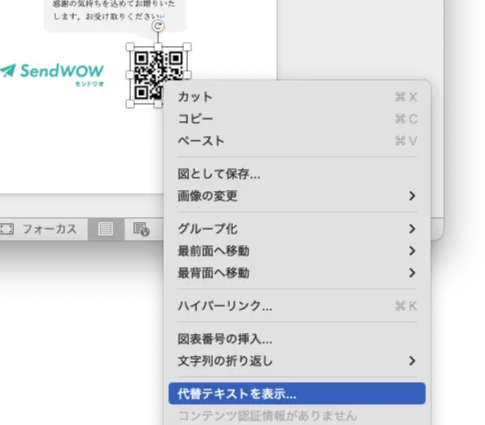This screenshot has width=485, height=425.
Task: Expand the グループ化 submenu arrow
Action: 412,229
